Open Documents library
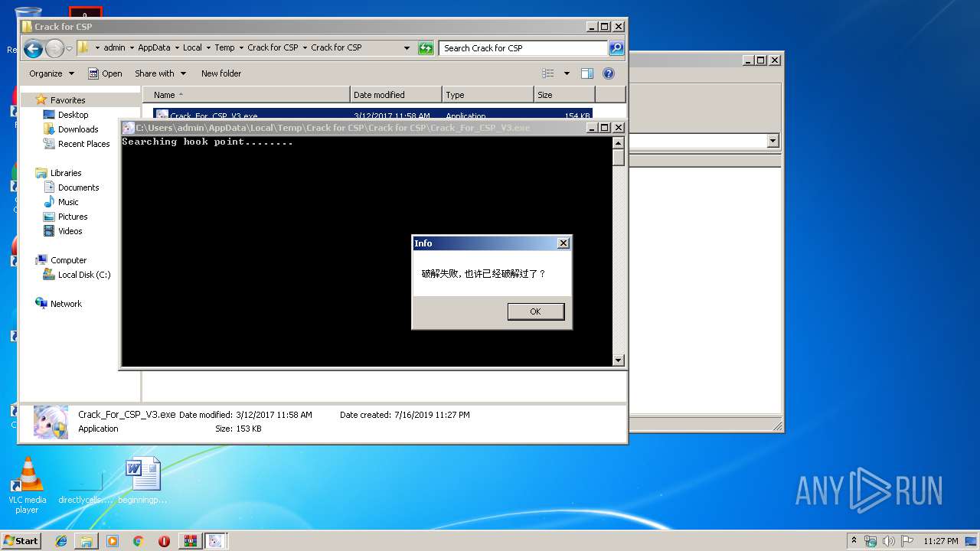 [x=78, y=187]
